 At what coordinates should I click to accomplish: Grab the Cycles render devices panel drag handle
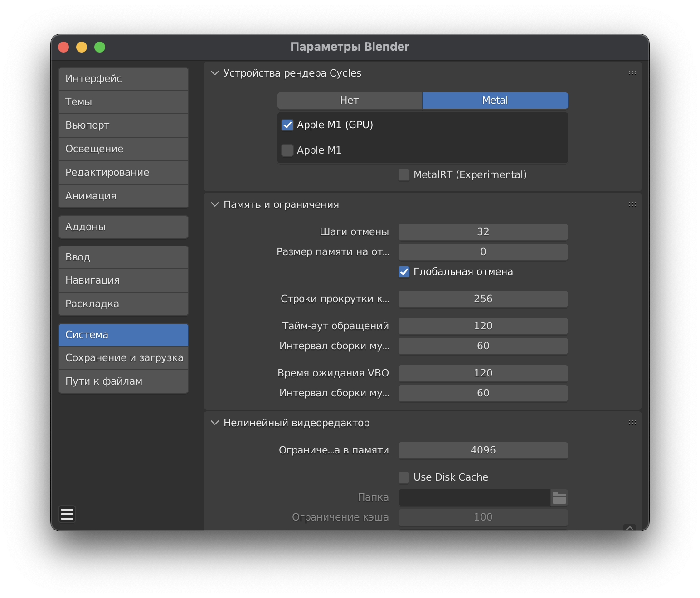coord(631,73)
